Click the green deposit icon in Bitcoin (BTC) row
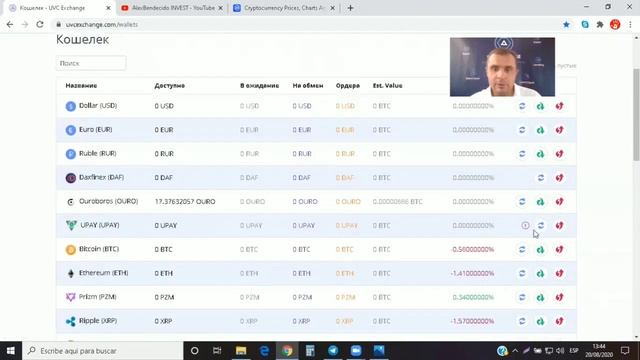Screen dimensions: 640x360 tap(540, 249)
